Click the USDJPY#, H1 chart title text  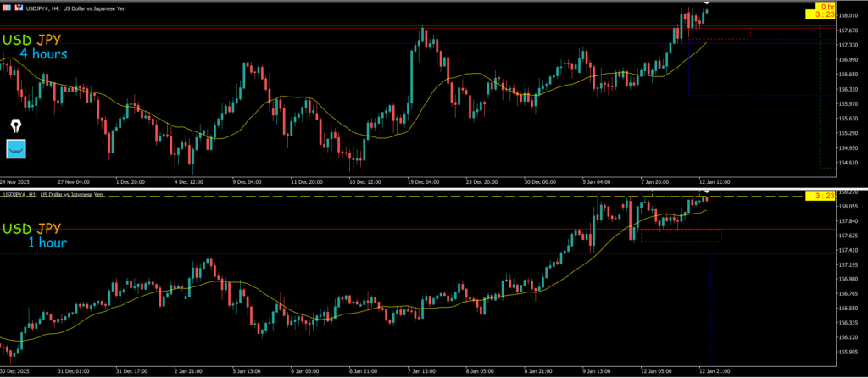68,195
